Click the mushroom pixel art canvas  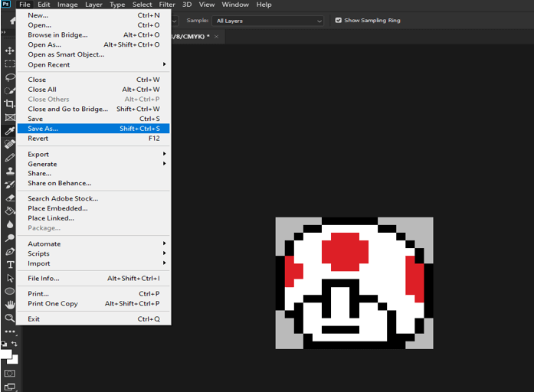click(354, 283)
